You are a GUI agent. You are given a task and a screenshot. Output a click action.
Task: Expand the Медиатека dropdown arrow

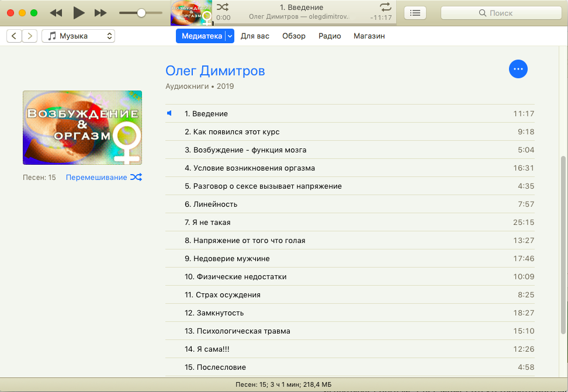(230, 36)
